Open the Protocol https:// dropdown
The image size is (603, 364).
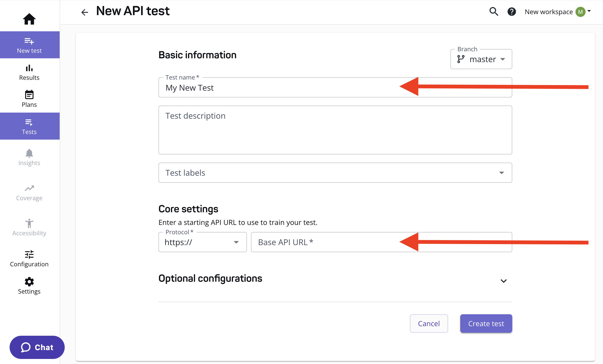202,242
